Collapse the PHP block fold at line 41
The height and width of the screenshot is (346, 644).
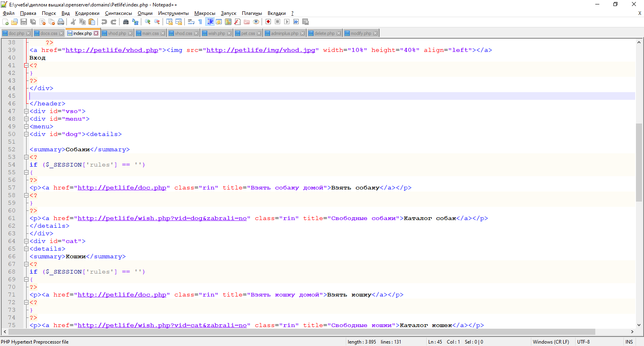click(x=26, y=65)
